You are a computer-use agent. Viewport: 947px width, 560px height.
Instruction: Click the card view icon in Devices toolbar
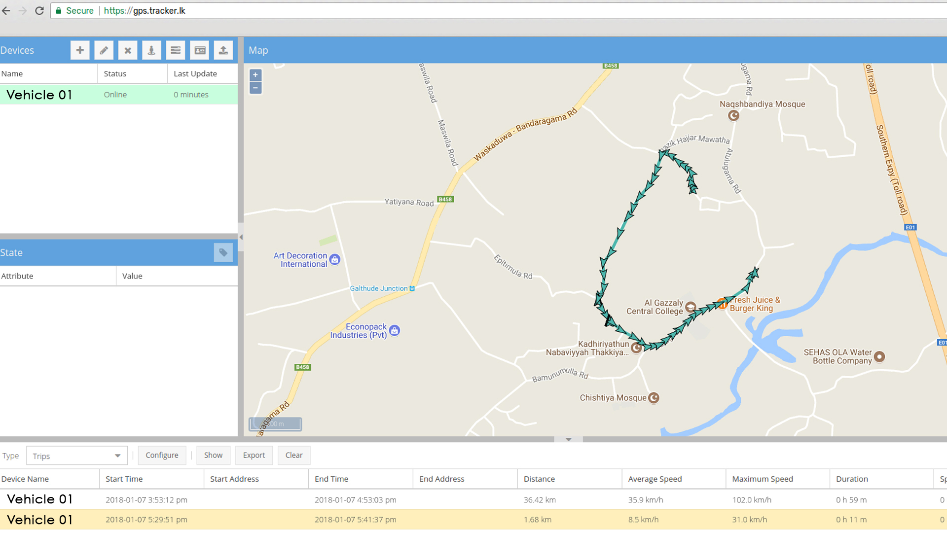pos(200,50)
